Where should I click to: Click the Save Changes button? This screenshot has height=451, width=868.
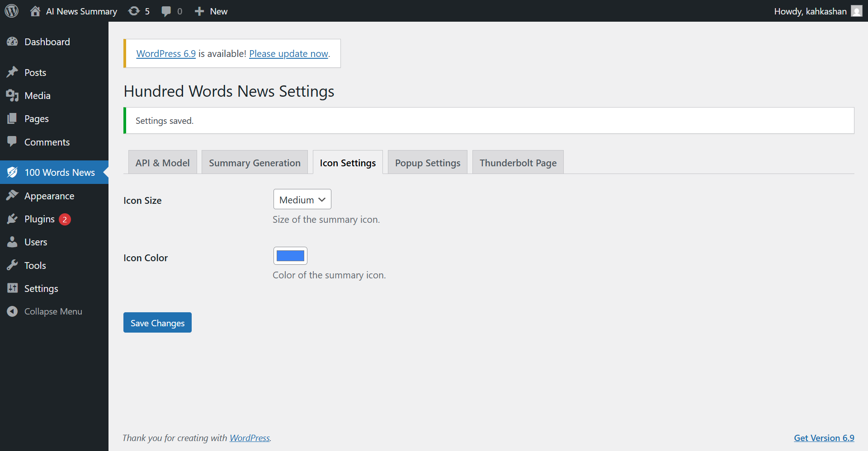point(157,322)
